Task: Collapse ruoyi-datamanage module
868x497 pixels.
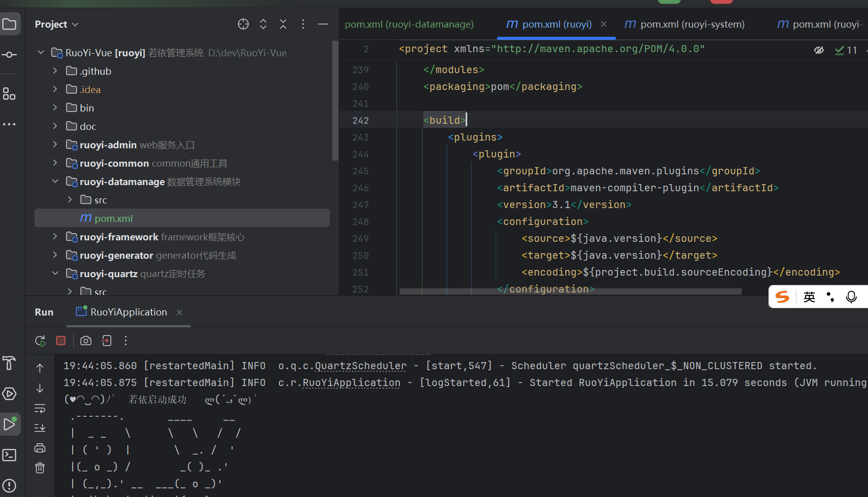Action: click(x=55, y=182)
